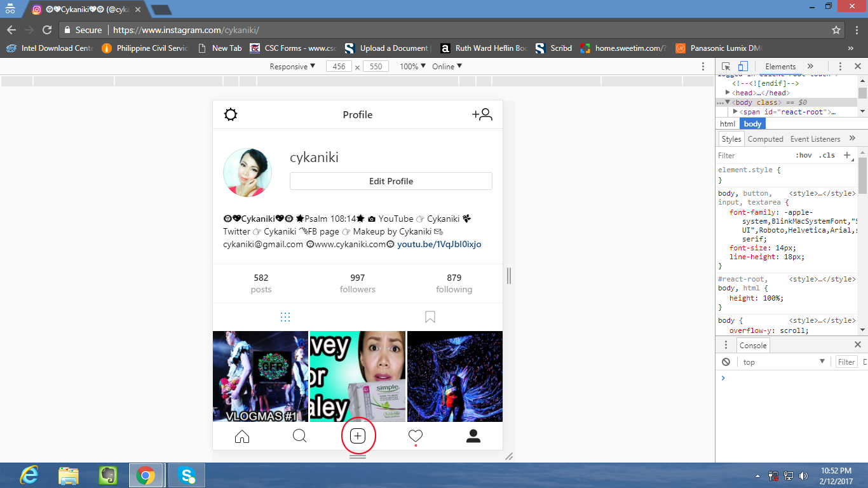Image resolution: width=868 pixels, height=488 pixels.
Task: Open the Responsive device dropdown
Action: click(x=292, y=66)
